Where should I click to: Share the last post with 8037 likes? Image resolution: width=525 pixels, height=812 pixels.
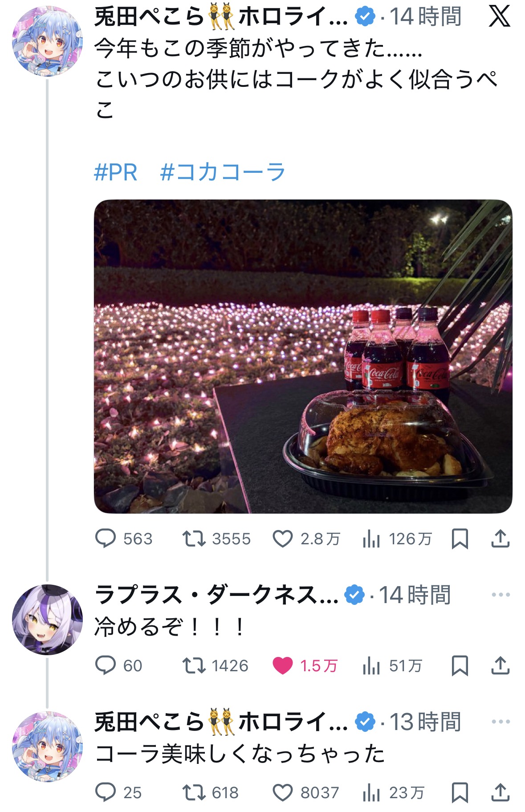click(500, 792)
